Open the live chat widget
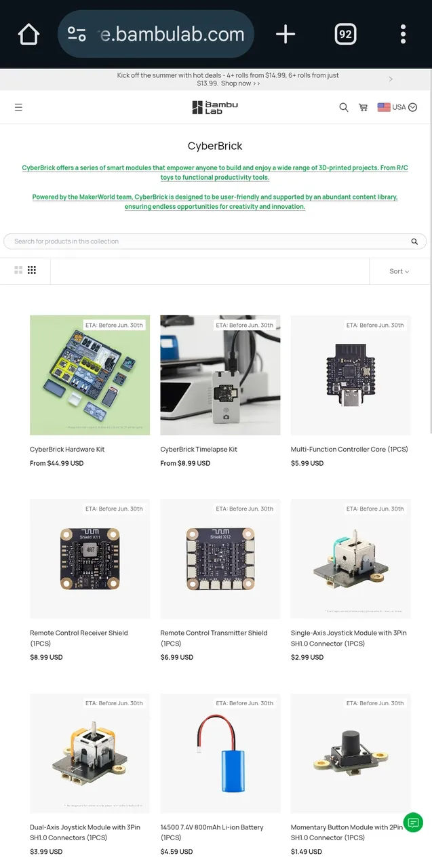432x868 pixels. click(413, 823)
